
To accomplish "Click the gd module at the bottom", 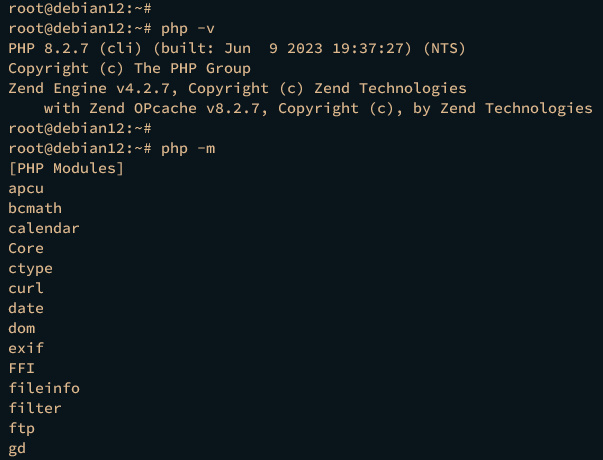I will [17, 448].
